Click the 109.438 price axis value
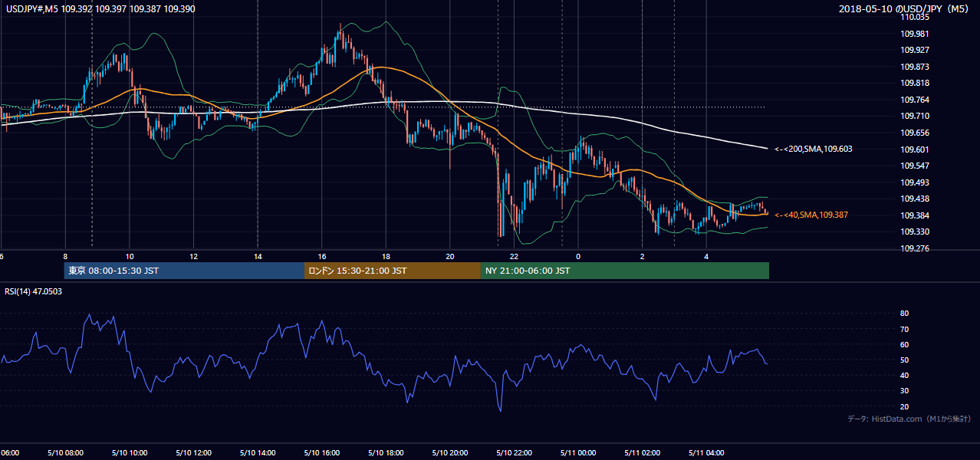This screenshot has width=980, height=460. [x=916, y=199]
